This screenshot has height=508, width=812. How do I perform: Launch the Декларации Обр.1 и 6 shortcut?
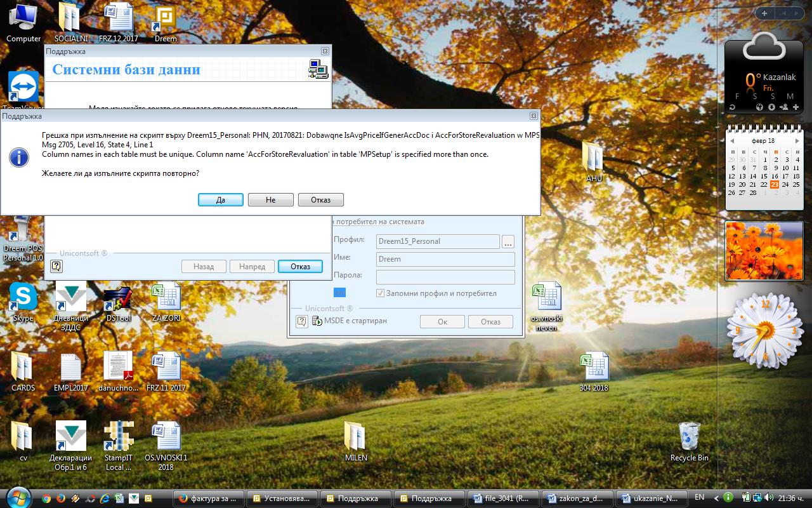point(70,446)
